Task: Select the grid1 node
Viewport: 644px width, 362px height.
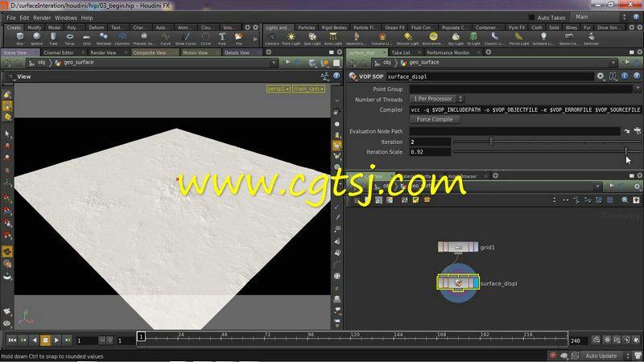Action: pyautogui.click(x=458, y=247)
